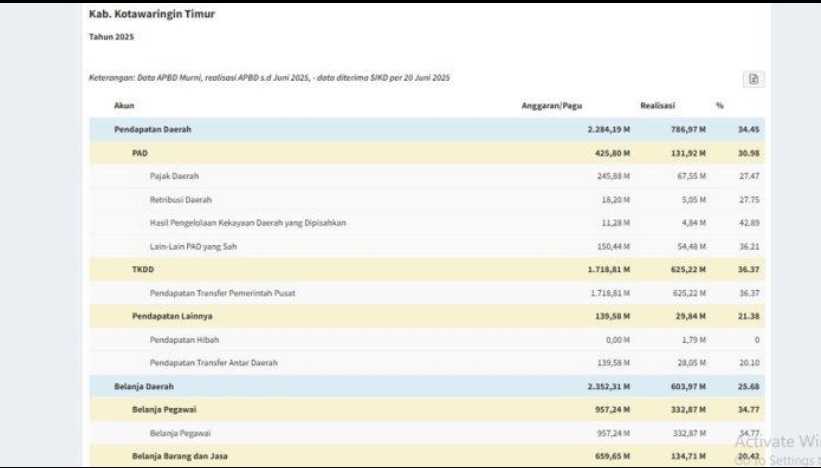Select the Pendapatan Daerah row
821x468 pixels.
point(427,129)
